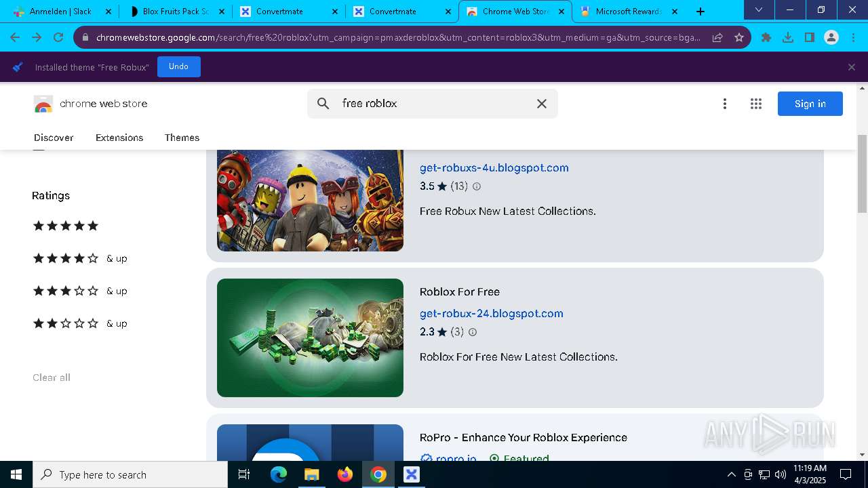Open the volume control in tray
This screenshot has width=868, height=488.
780,474
